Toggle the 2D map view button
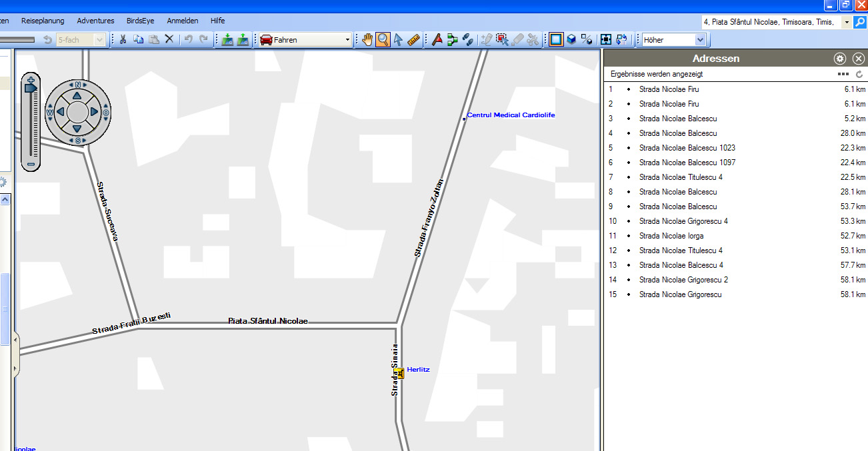868x451 pixels. tap(556, 40)
